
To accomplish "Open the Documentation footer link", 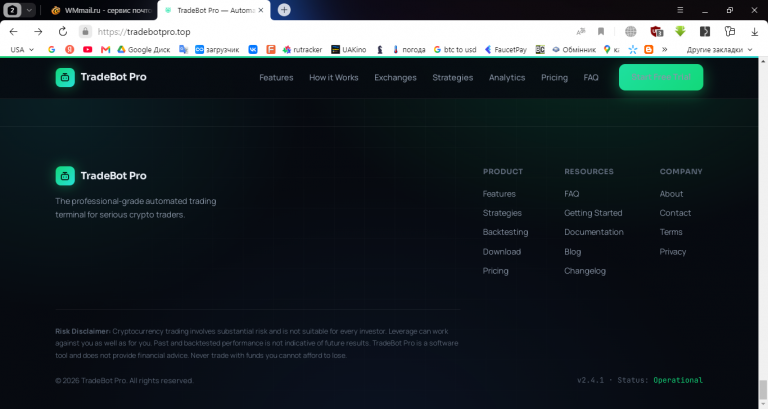I will point(594,232).
